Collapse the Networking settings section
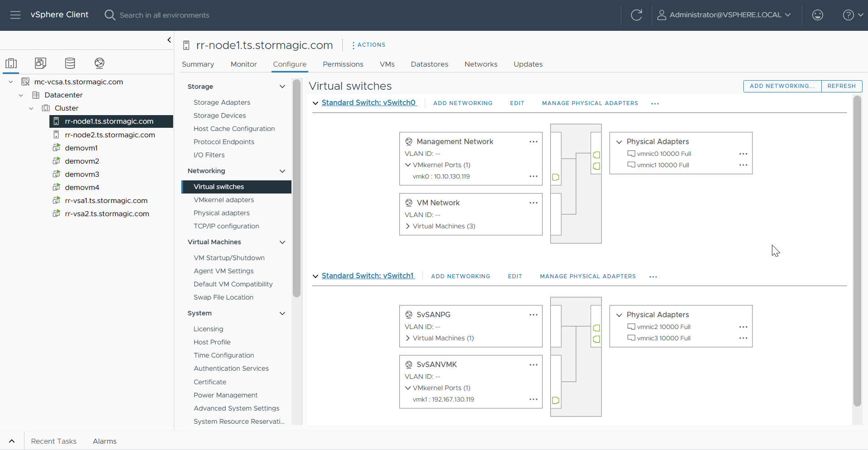This screenshot has width=868, height=450. tap(282, 171)
